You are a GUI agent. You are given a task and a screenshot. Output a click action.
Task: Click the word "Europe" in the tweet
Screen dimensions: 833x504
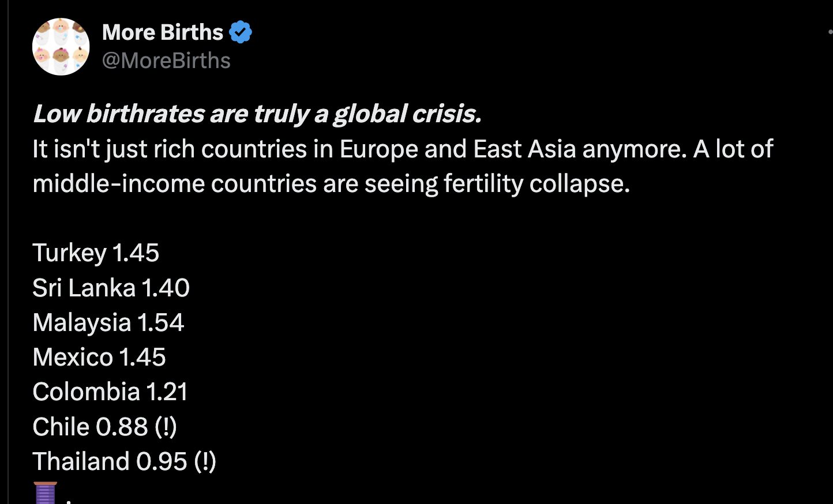378,149
